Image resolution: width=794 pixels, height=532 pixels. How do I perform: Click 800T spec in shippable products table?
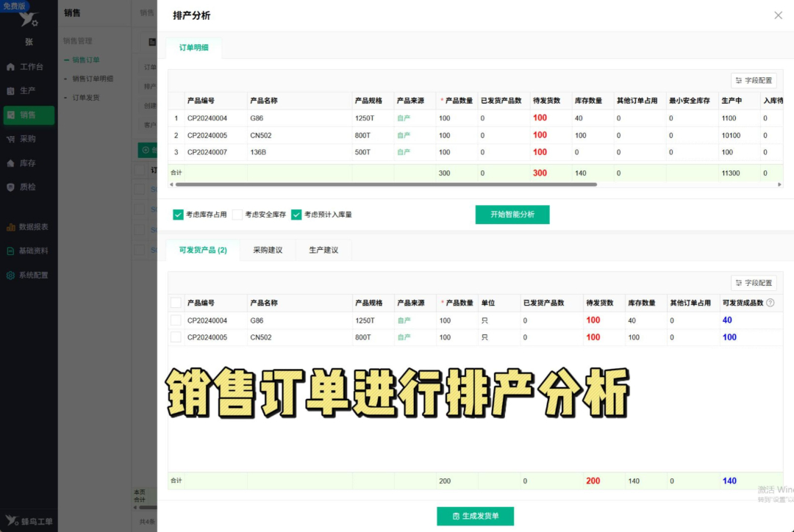pyautogui.click(x=362, y=337)
